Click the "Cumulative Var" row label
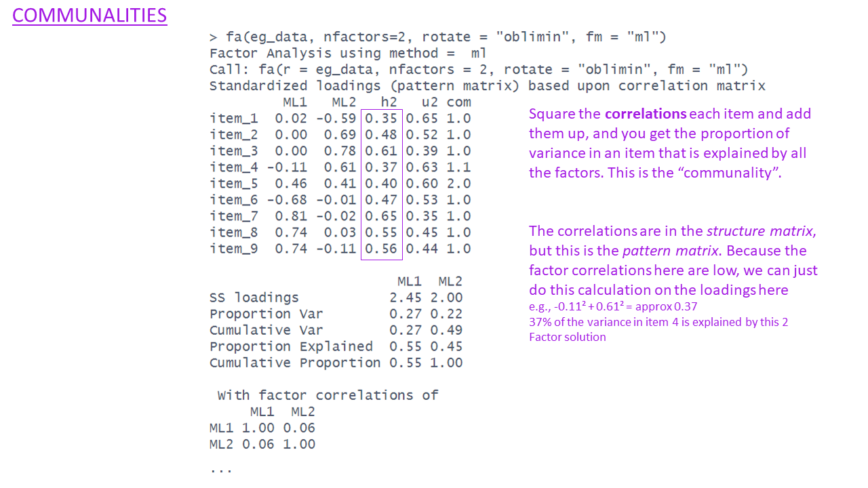The width and height of the screenshot is (868, 488). click(x=267, y=330)
